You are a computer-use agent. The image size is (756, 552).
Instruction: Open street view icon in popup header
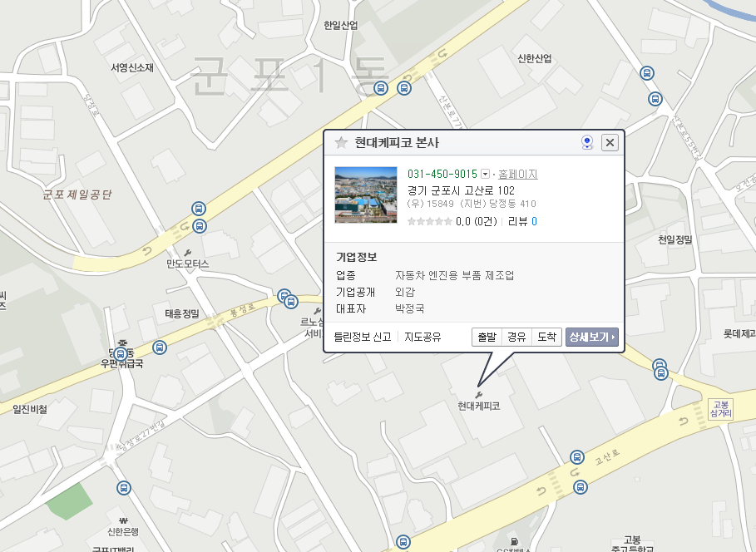[587, 143]
